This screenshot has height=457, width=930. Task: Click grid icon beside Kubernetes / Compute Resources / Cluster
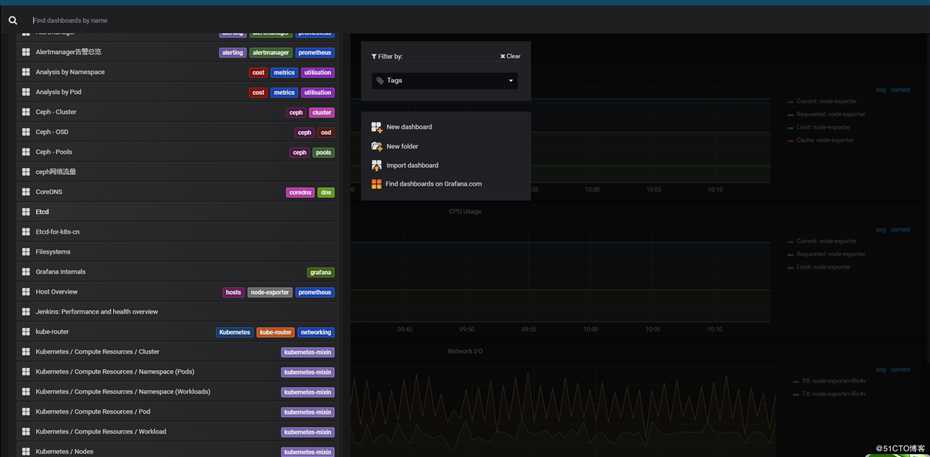pos(26,352)
